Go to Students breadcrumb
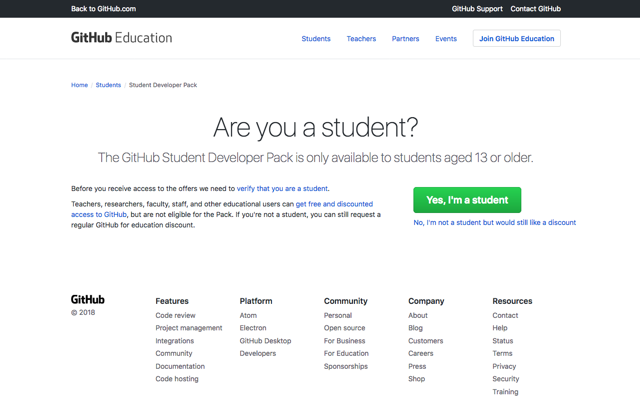 (x=108, y=85)
